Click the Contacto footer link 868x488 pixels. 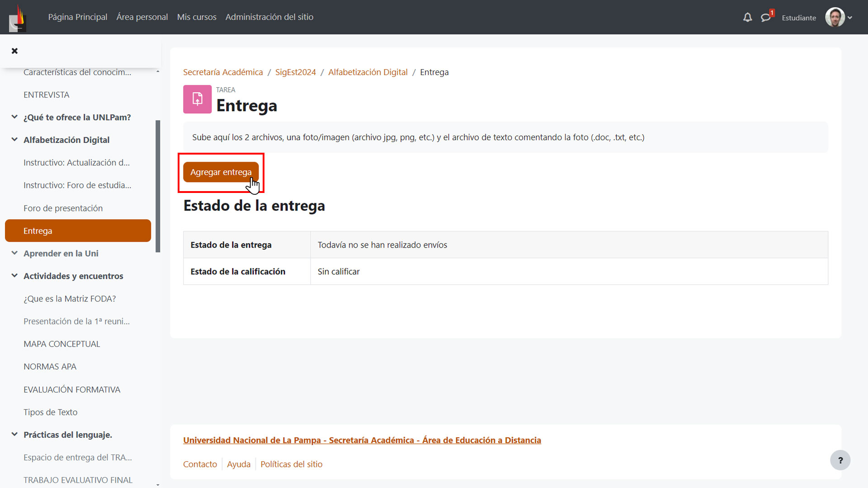tap(200, 464)
